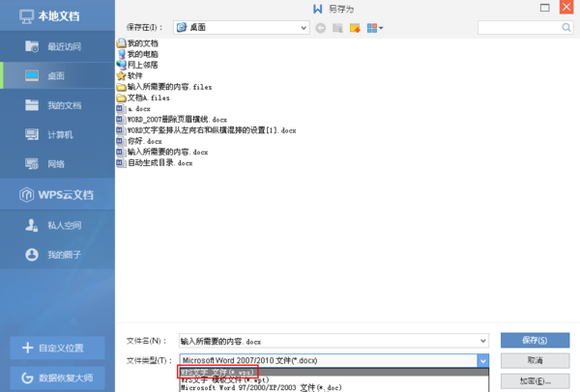580x392 pixels.
Task: Click the 加密(E)... button
Action: click(535, 381)
